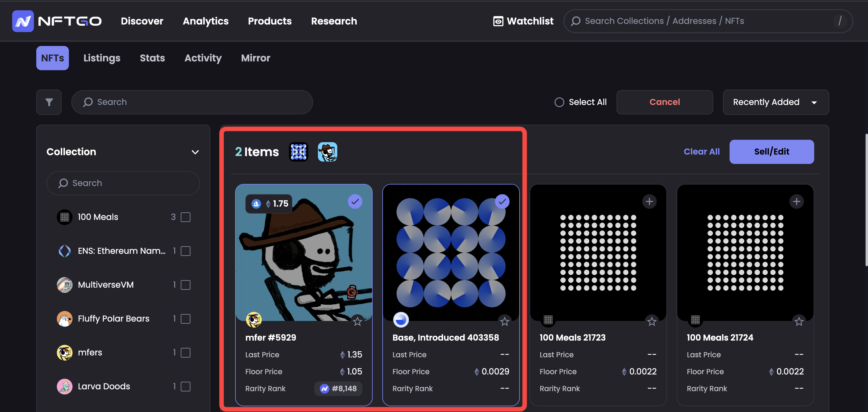The height and width of the screenshot is (412, 868).
Task: Deselect mfer #5929 via its checkmark
Action: (x=355, y=202)
